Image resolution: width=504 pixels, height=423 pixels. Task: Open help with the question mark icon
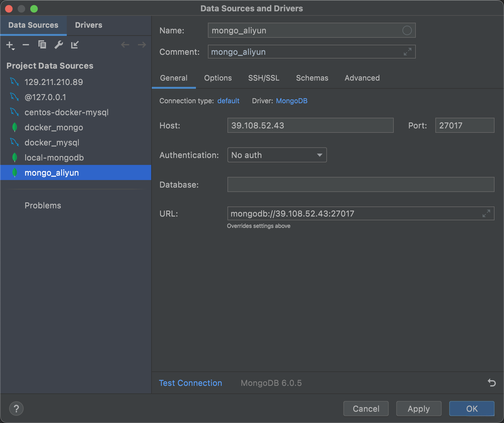(x=16, y=409)
